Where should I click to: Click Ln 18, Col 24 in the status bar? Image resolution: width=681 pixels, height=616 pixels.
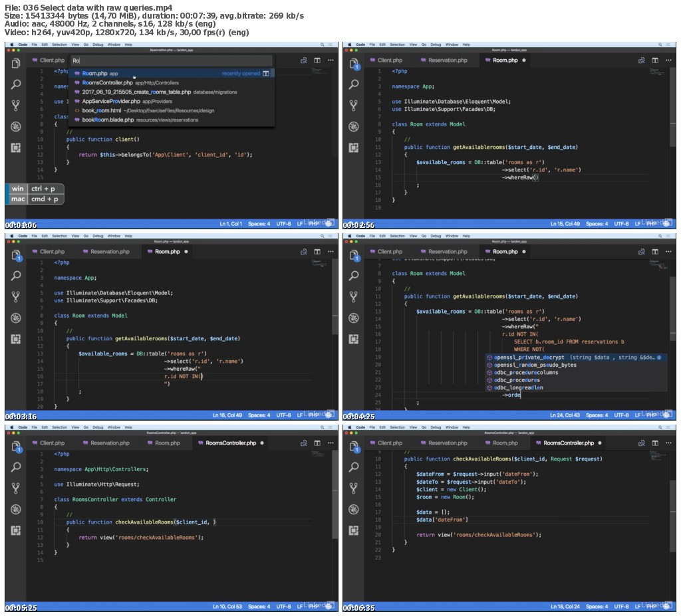(565, 607)
